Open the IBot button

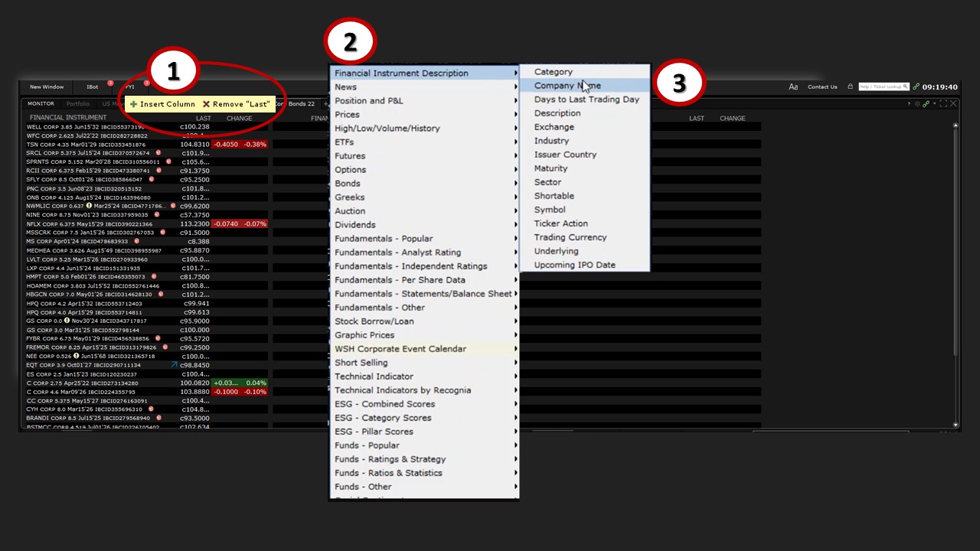(x=92, y=87)
